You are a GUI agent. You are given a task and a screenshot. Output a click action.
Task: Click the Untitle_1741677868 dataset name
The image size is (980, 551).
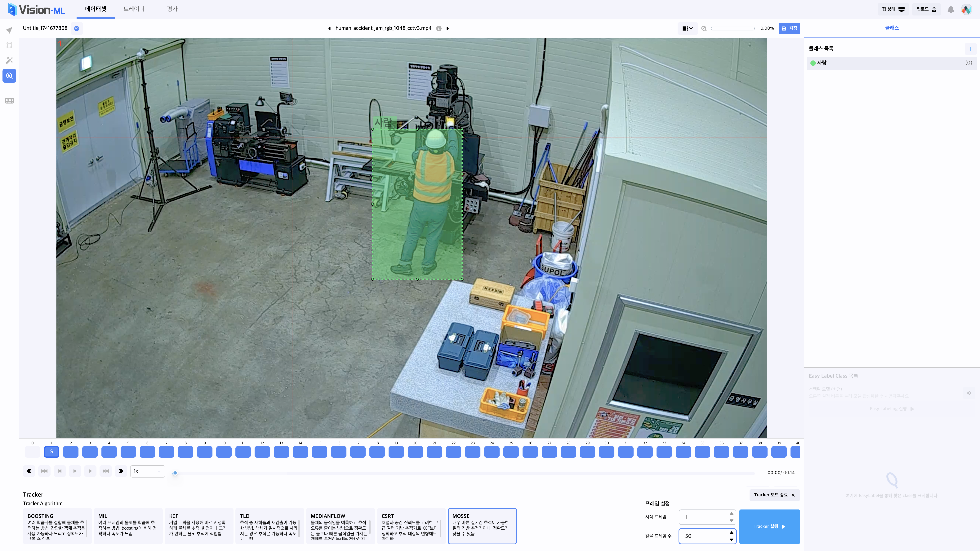point(45,28)
